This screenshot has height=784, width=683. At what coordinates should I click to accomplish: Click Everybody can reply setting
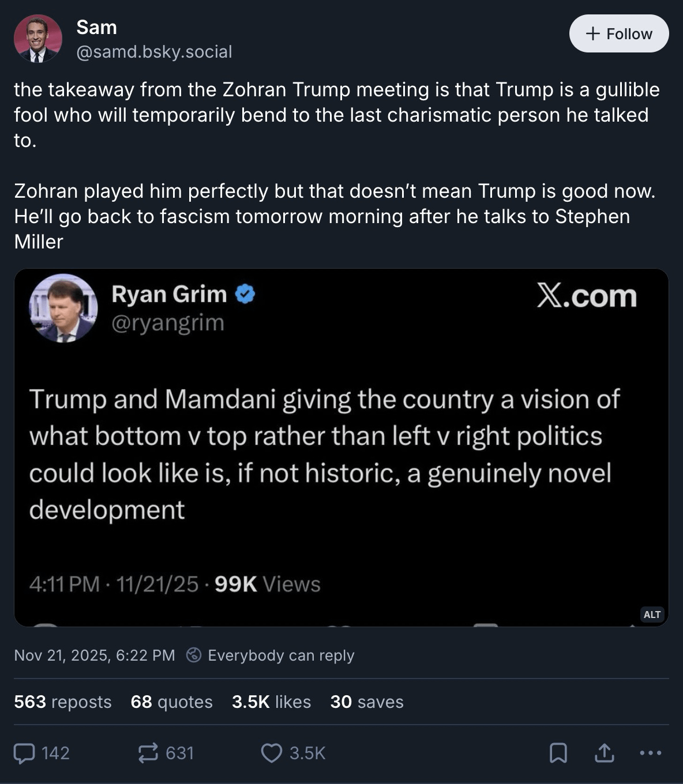pyautogui.click(x=281, y=655)
